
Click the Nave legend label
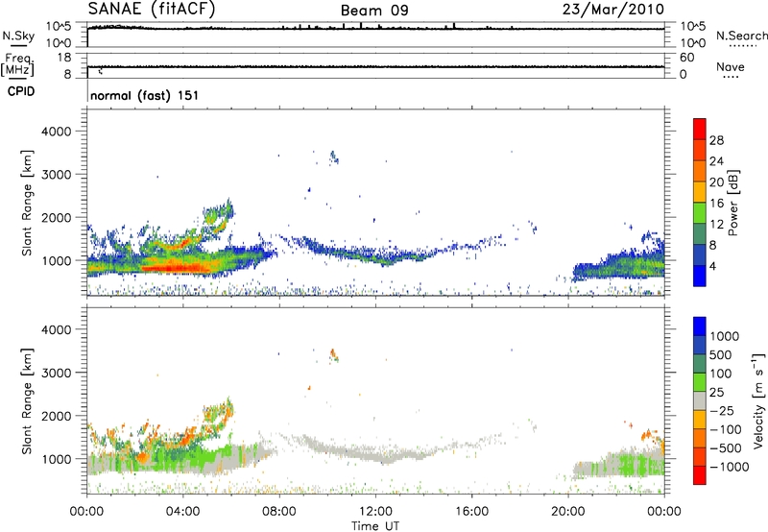point(731,67)
